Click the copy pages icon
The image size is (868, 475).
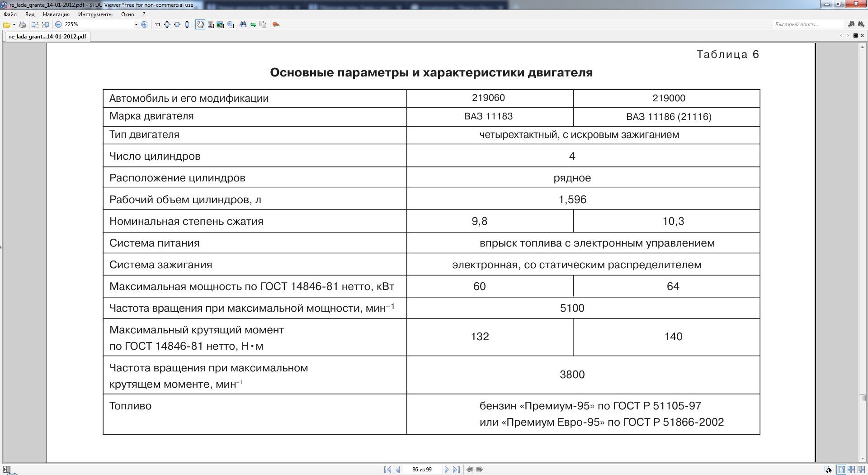tap(263, 24)
